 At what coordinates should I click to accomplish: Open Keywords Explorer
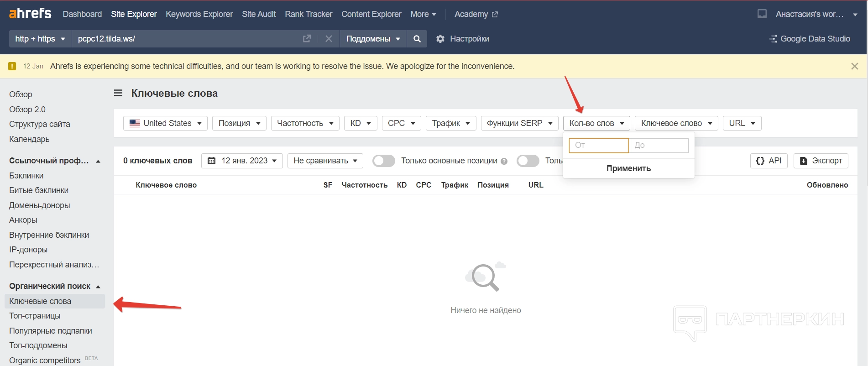(199, 14)
